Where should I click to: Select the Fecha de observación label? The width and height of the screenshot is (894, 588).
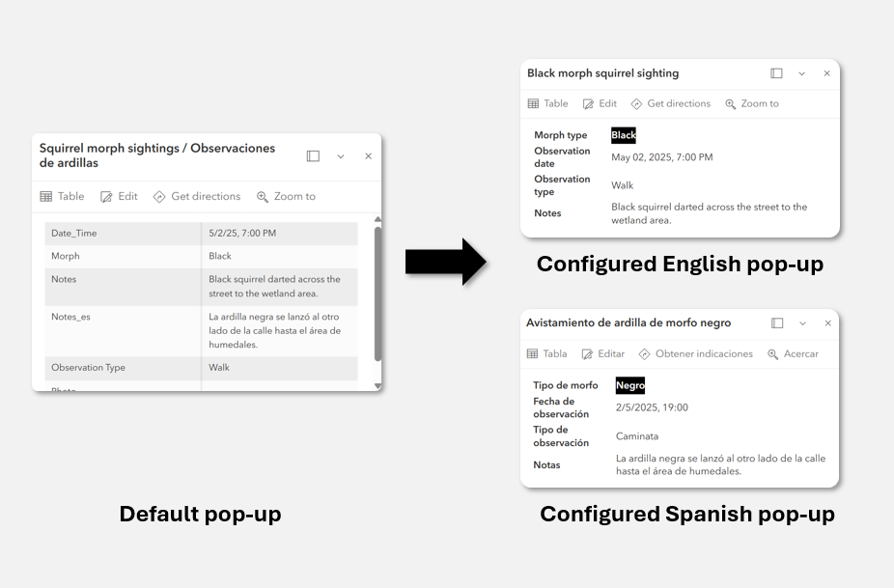coord(561,407)
